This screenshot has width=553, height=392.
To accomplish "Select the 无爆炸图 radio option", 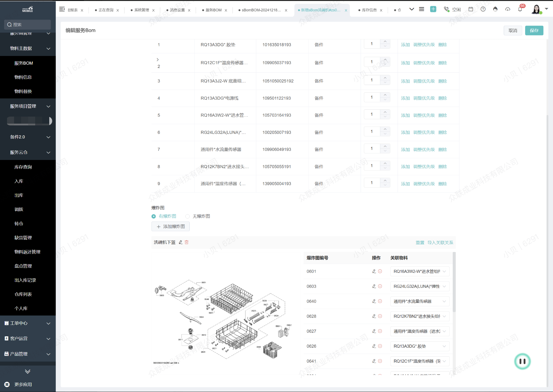I will tap(188, 216).
